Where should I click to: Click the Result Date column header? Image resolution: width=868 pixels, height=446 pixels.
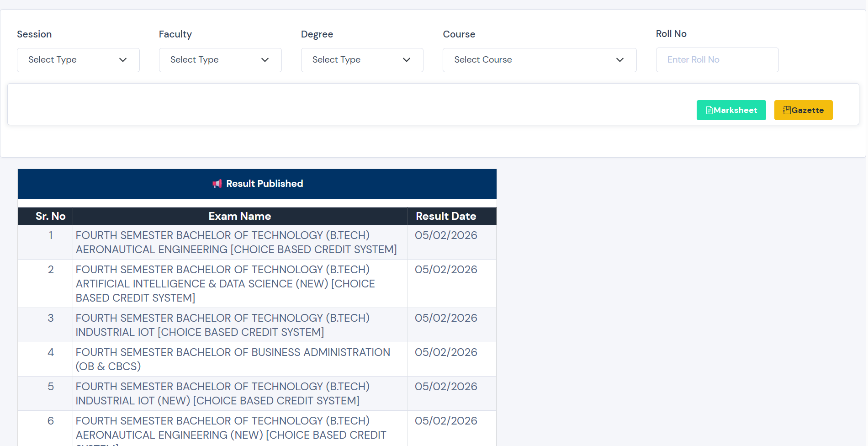click(445, 216)
